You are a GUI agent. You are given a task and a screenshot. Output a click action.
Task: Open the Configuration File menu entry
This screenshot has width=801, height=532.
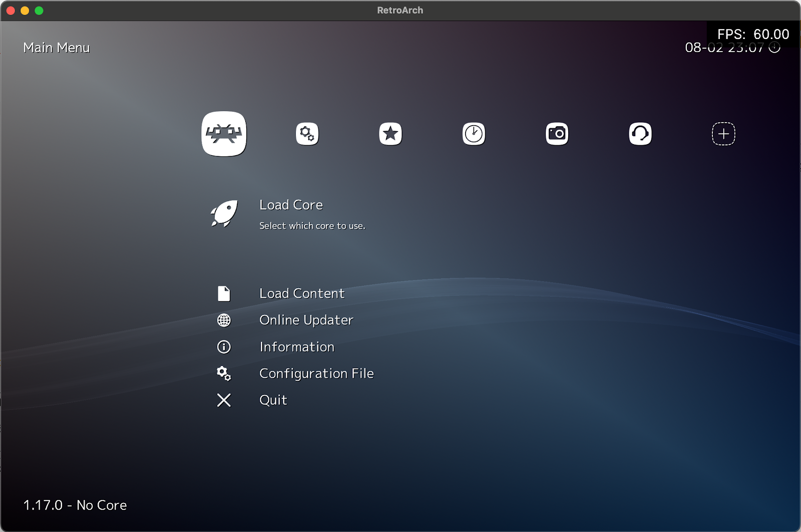coord(316,374)
